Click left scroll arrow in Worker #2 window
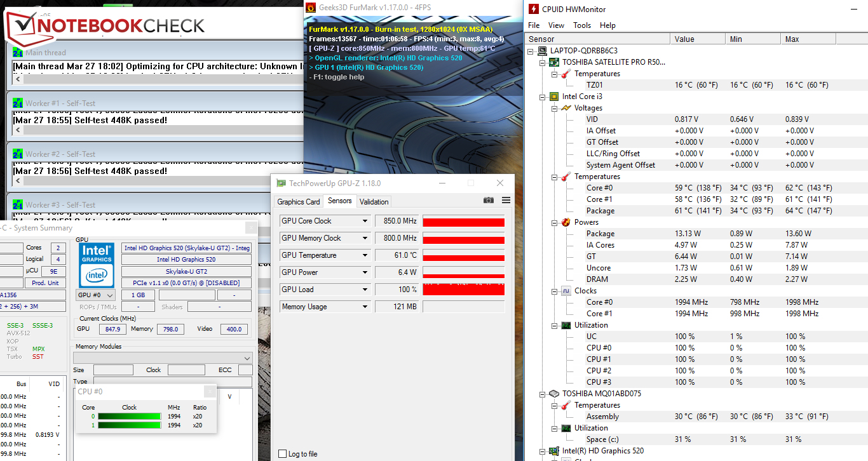868x461 pixels. (18, 181)
